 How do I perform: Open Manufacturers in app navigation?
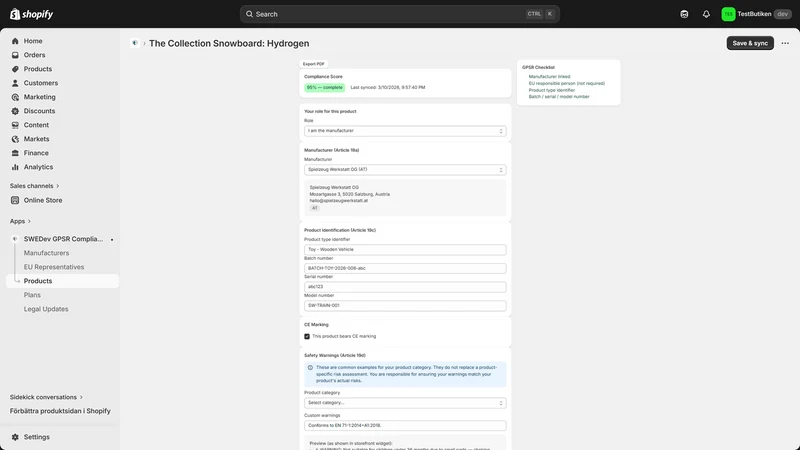46,253
